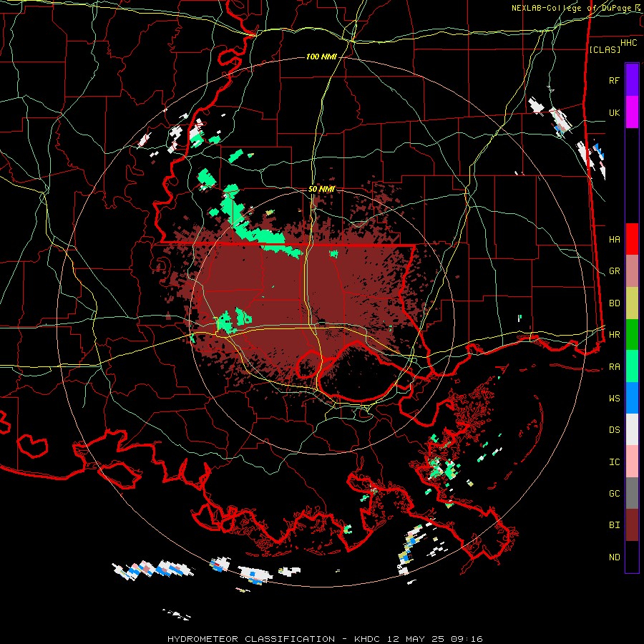Choose the DS white legend swatch
This screenshot has width=644, height=644.
(632, 429)
